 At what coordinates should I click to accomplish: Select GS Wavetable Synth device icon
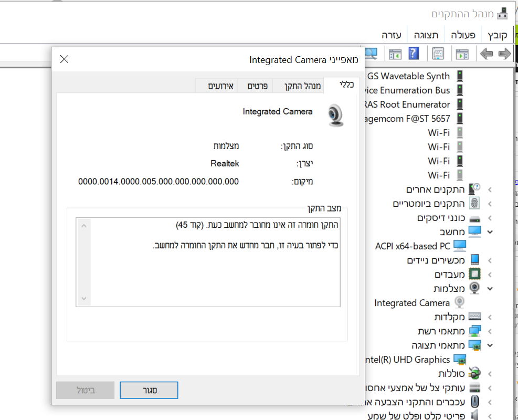click(460, 76)
